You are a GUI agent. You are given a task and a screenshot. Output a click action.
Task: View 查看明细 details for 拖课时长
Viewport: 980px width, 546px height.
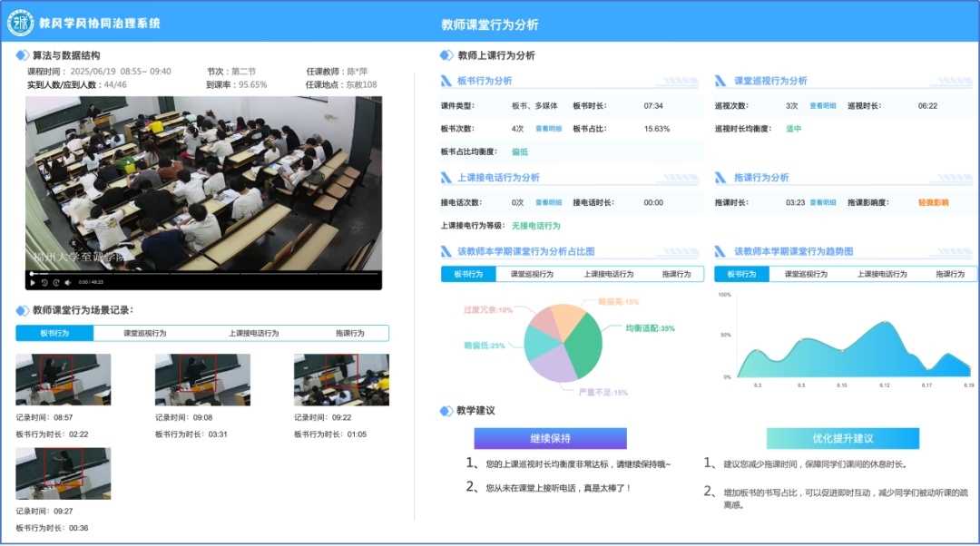[822, 202]
